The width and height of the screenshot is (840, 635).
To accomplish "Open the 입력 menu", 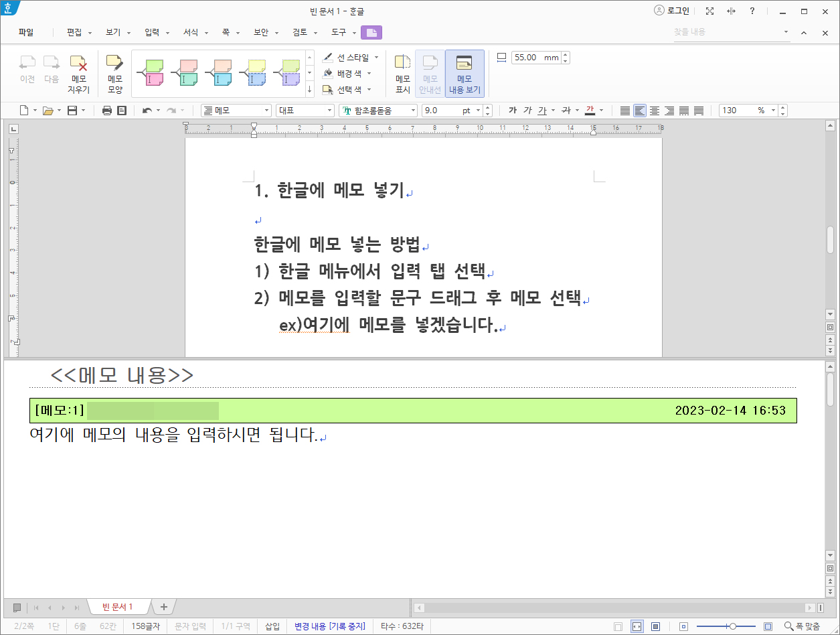I will pos(153,32).
